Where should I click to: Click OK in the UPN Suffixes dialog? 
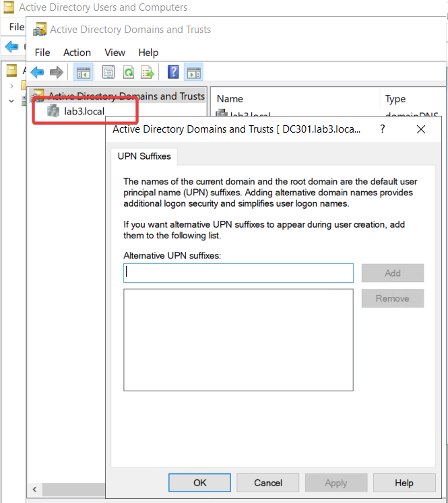pyautogui.click(x=199, y=483)
